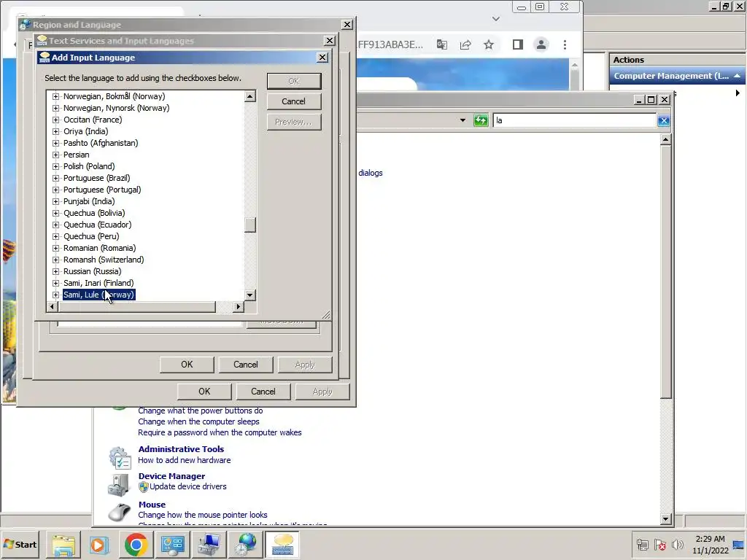Click Device Manager toolbox icon

[119, 485]
